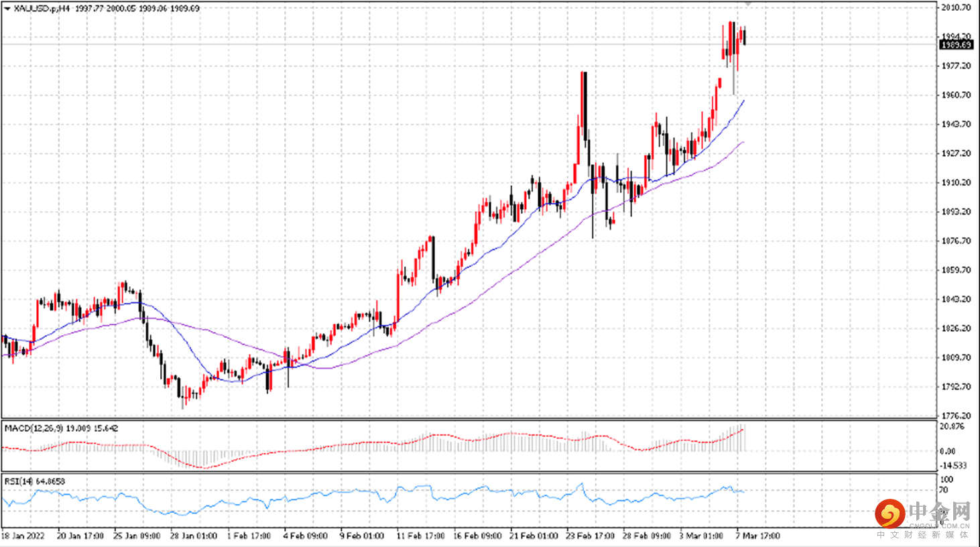
Task: Click the MACD(12,26,9) indicator label
Action: click(34, 428)
